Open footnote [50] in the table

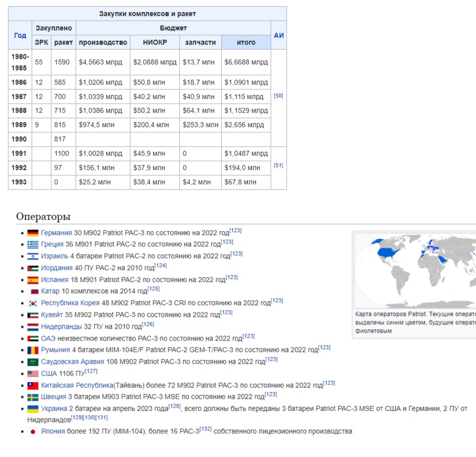tap(278, 96)
